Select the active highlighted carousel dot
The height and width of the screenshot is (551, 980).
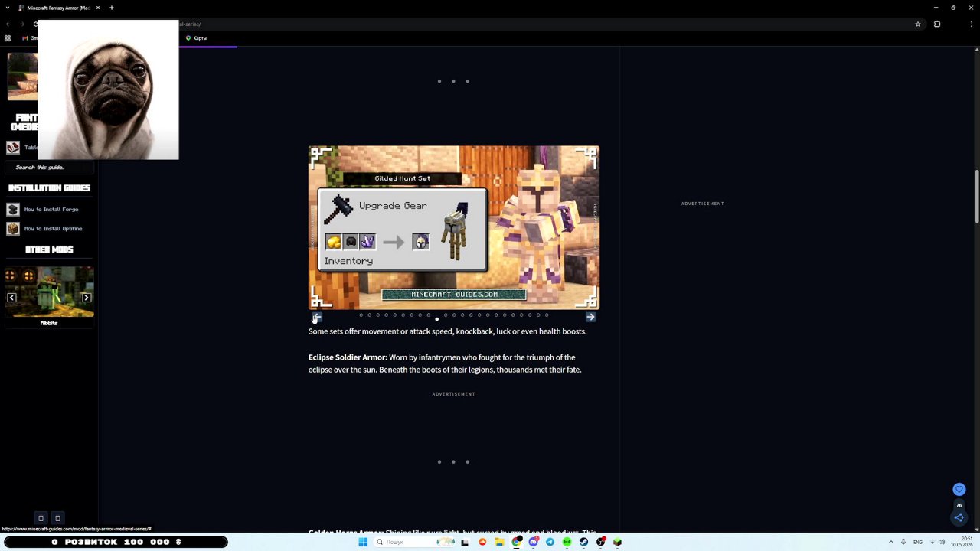pos(436,318)
